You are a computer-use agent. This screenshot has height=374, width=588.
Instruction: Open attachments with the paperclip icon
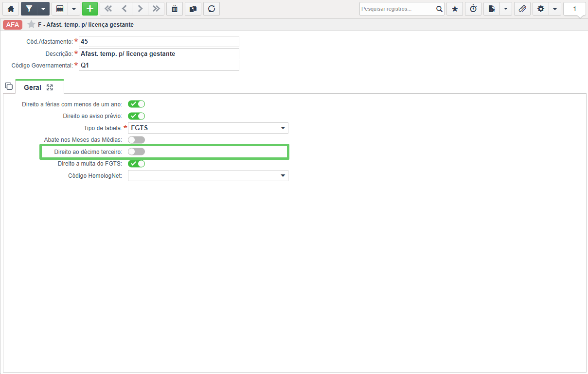[x=522, y=9]
